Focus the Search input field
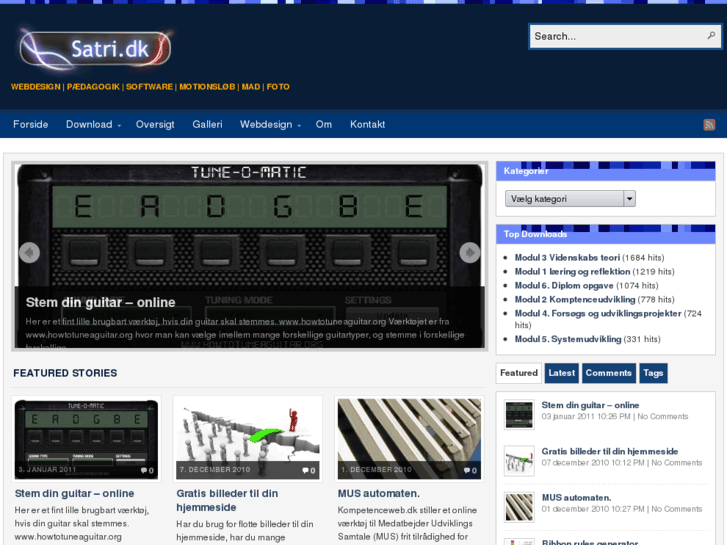 click(x=625, y=36)
